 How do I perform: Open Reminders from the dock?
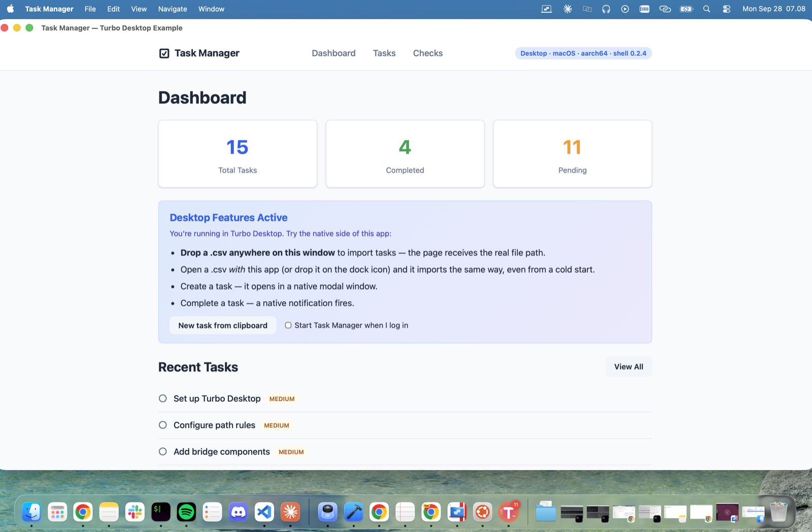(212, 512)
